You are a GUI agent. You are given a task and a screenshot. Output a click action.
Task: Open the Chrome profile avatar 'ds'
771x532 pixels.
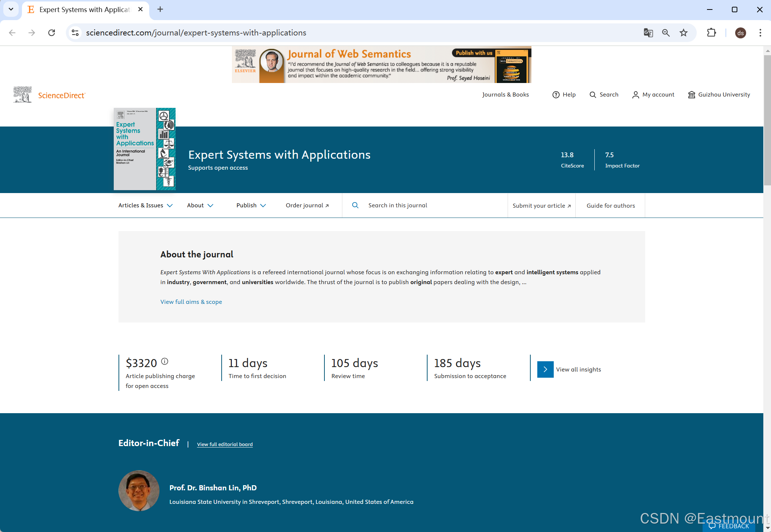tap(740, 33)
